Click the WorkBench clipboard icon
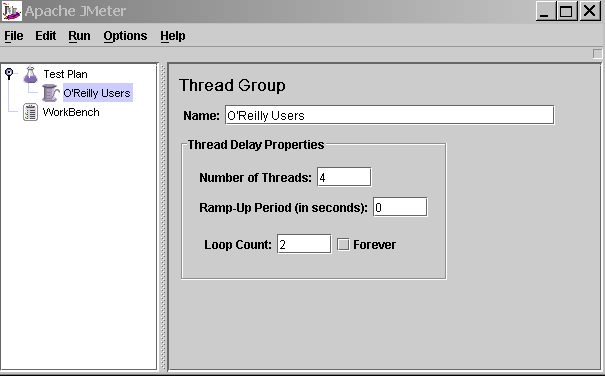The height and width of the screenshot is (376, 605). (x=30, y=112)
